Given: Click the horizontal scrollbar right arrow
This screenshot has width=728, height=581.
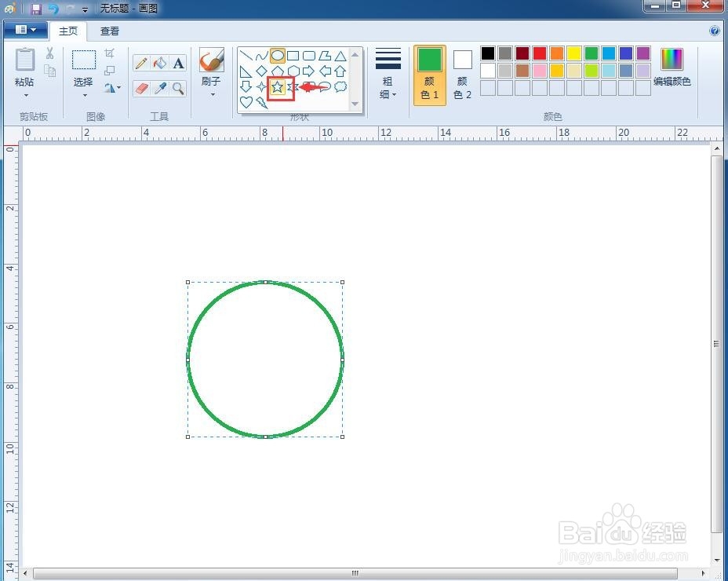Looking at the screenshot, I should 704,573.
